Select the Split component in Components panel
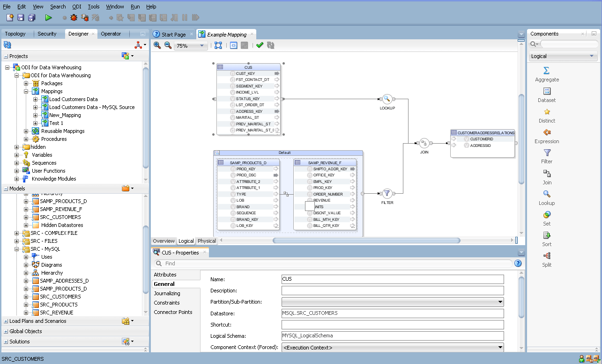Viewport: 602px width, 364px height. [x=546, y=260]
